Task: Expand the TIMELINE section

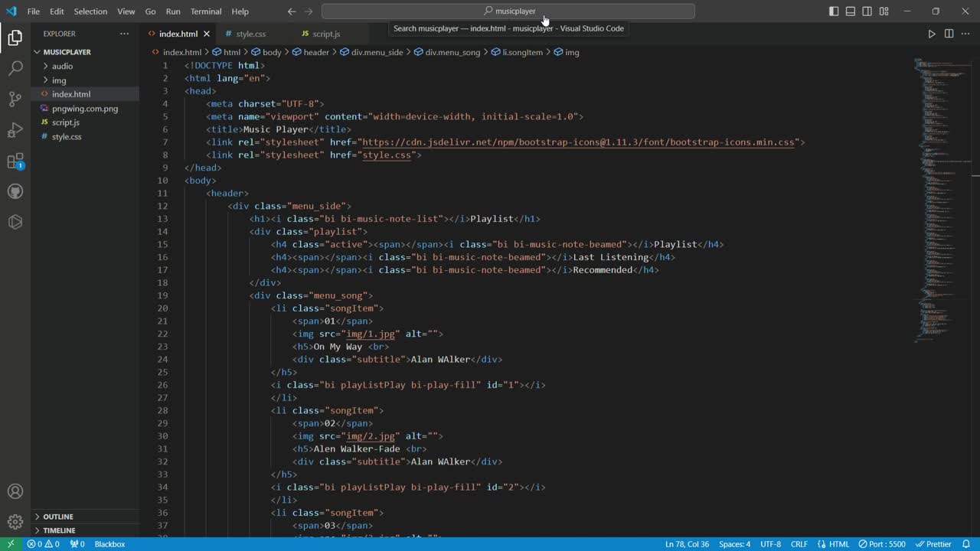Action: (x=59, y=530)
